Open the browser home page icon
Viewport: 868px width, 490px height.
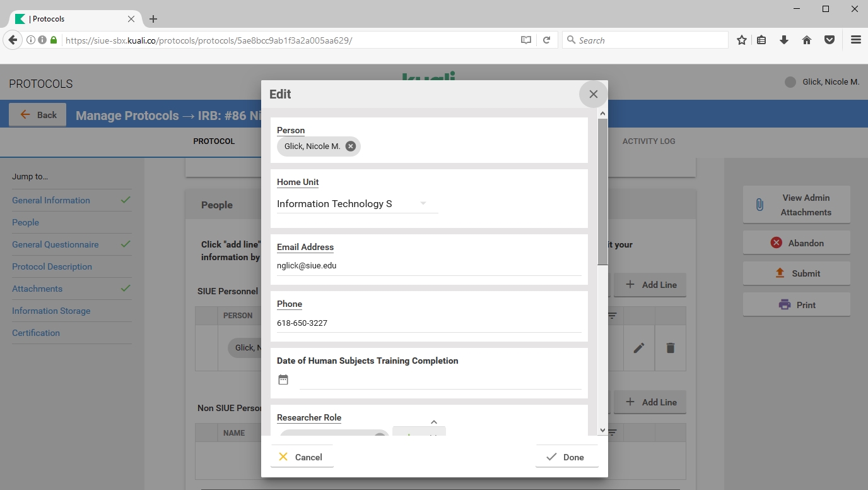tap(807, 40)
